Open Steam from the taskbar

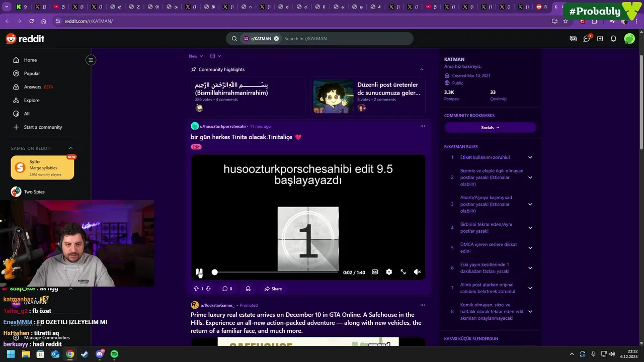point(85,354)
